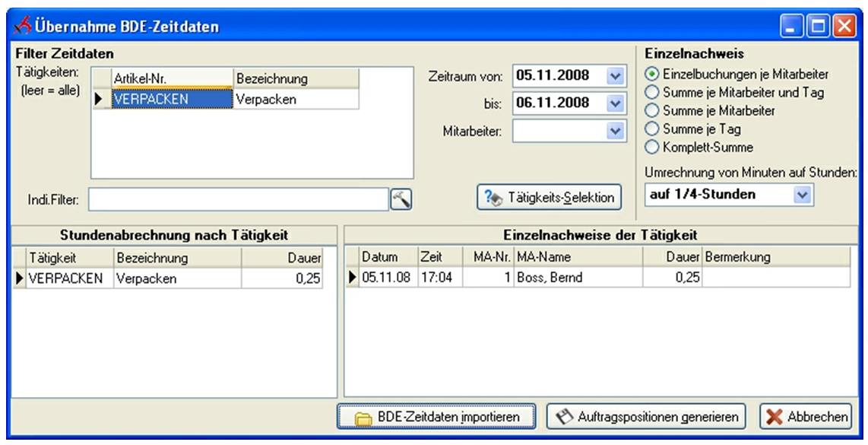The image size is (868, 445).
Task: Click the hammer icon beside Indi.Filter
Action: [x=401, y=199]
